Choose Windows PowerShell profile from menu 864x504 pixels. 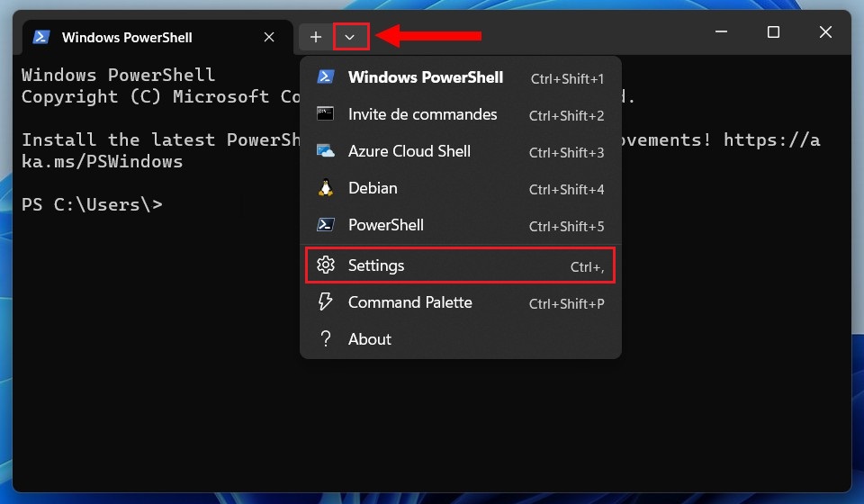pos(461,77)
